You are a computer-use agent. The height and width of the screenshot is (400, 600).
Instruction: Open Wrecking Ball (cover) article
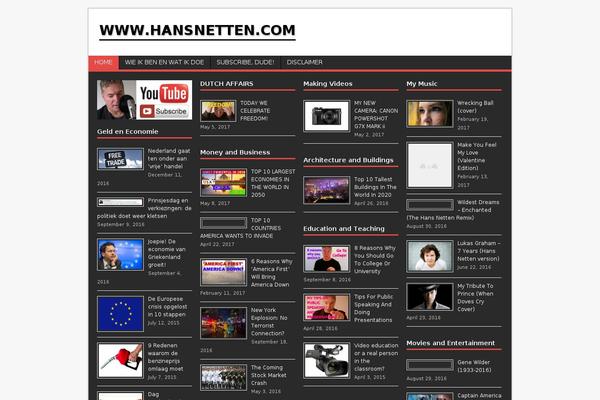475,107
